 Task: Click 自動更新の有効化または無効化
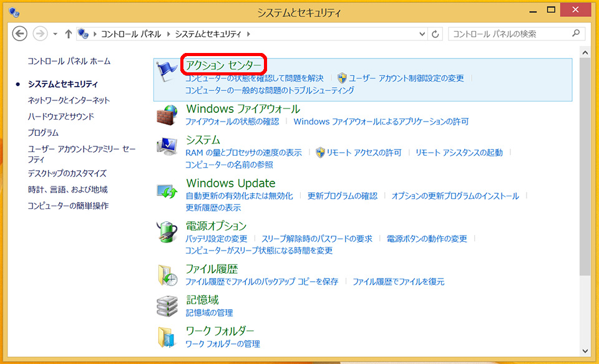[239, 196]
